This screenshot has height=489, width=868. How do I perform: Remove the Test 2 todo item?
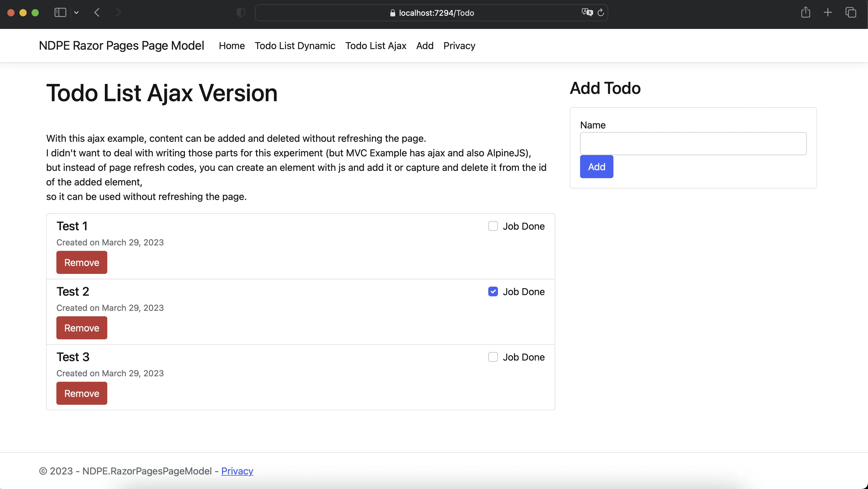tap(82, 328)
